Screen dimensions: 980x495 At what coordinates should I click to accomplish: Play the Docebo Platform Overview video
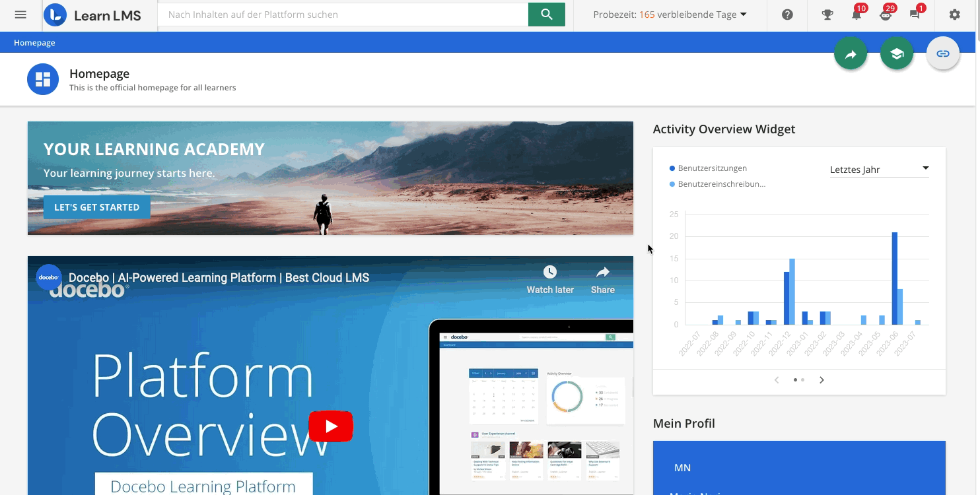coord(331,426)
